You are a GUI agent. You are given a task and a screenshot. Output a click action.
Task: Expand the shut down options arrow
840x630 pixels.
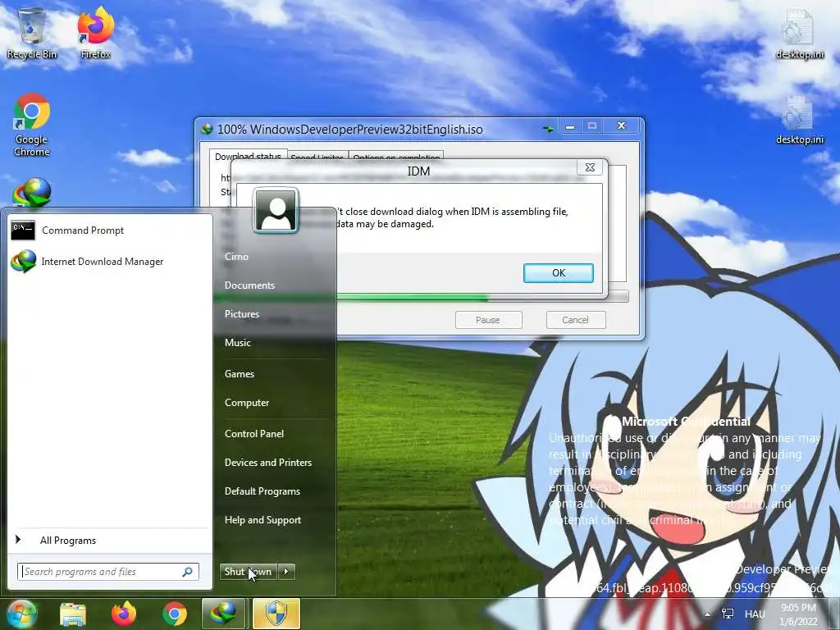(286, 572)
